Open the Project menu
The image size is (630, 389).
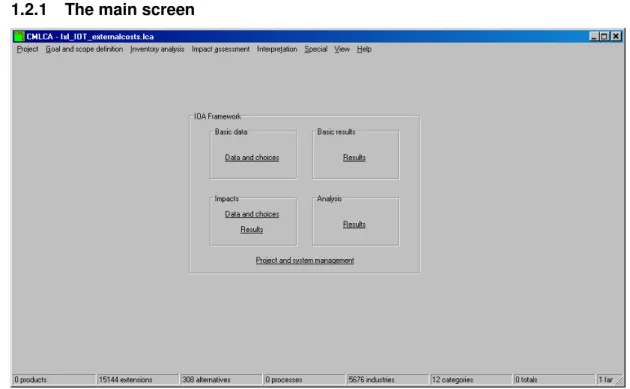(27, 49)
